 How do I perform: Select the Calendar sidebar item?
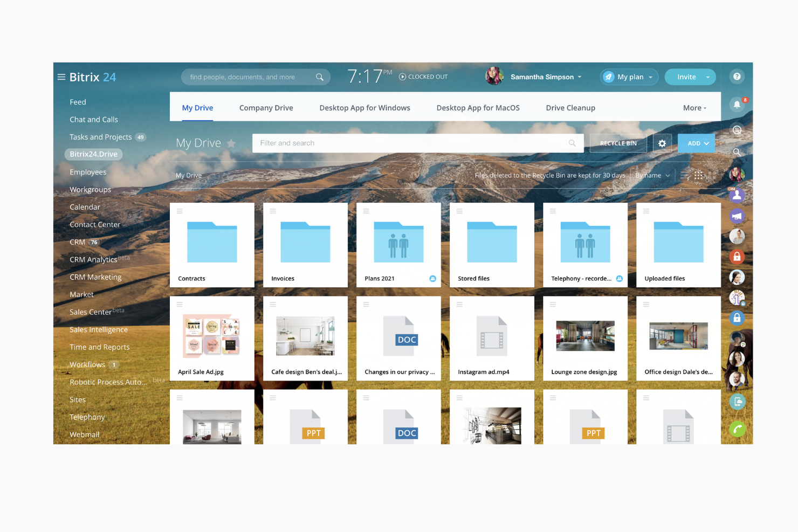(85, 207)
